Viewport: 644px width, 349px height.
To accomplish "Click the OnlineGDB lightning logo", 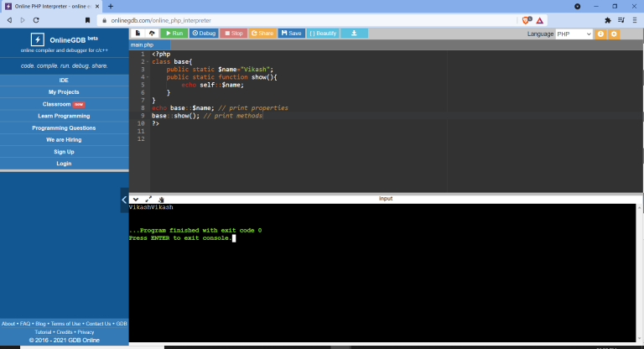I will pos(38,40).
